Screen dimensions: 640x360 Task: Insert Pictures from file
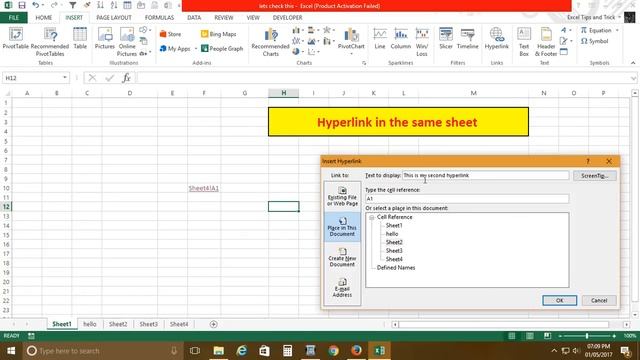point(105,38)
